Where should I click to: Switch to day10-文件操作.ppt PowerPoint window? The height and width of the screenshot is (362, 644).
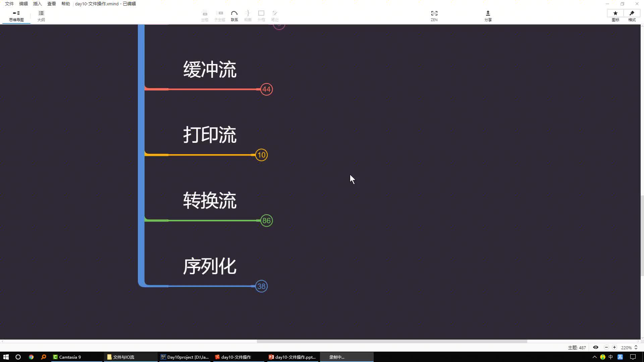293,357
